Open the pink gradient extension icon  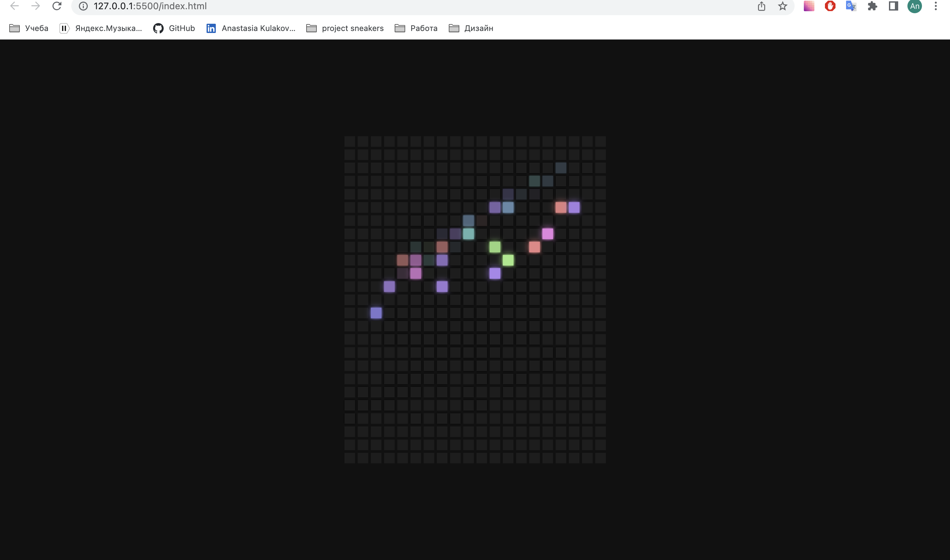coord(809,6)
